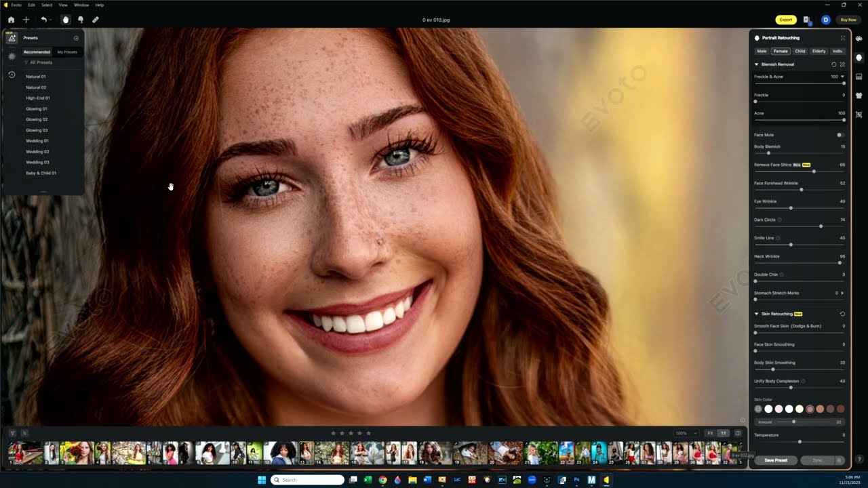Open the Sync options button arrow
This screenshot has width=868, height=488.
tap(840, 460)
